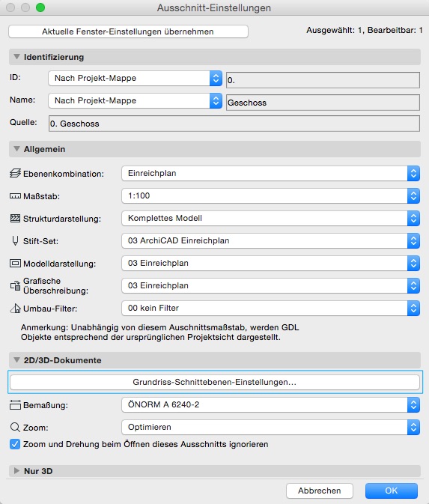
Task: Open the Name Nach Projekt-Mappe dropdown
Action: pyautogui.click(x=135, y=100)
